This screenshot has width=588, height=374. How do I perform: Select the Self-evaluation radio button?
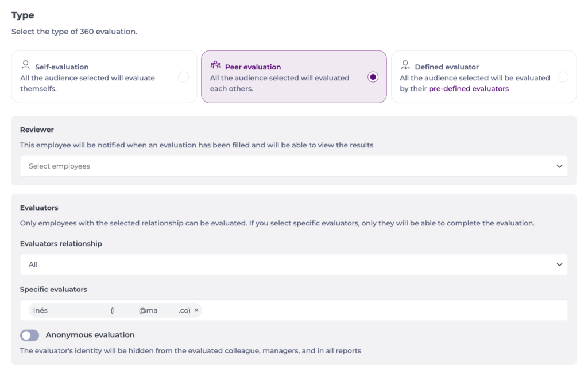pos(183,77)
